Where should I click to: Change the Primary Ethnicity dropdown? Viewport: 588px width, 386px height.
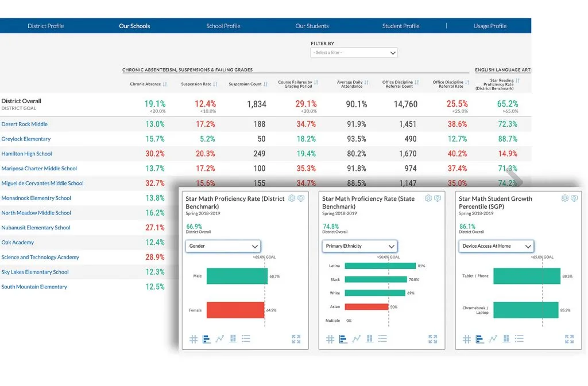click(359, 245)
